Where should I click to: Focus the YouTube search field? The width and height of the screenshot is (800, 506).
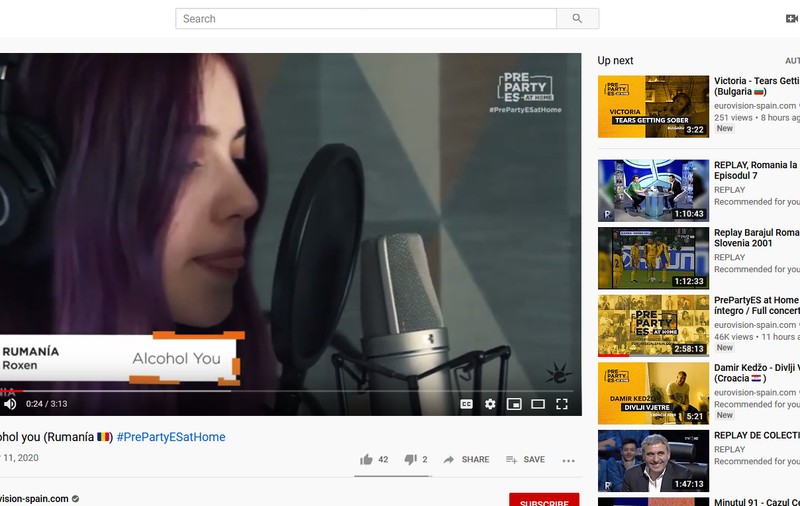pyautogui.click(x=366, y=19)
